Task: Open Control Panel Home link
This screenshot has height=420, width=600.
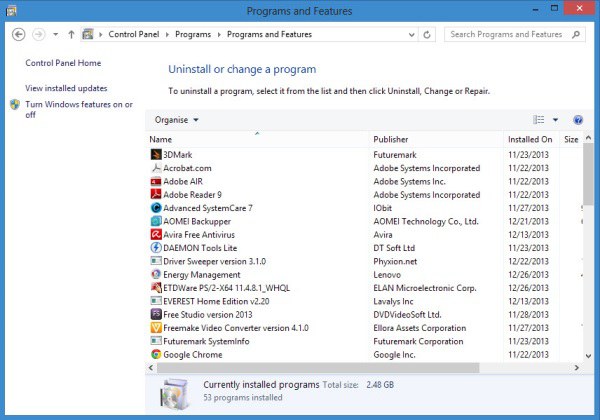Action: pos(63,63)
